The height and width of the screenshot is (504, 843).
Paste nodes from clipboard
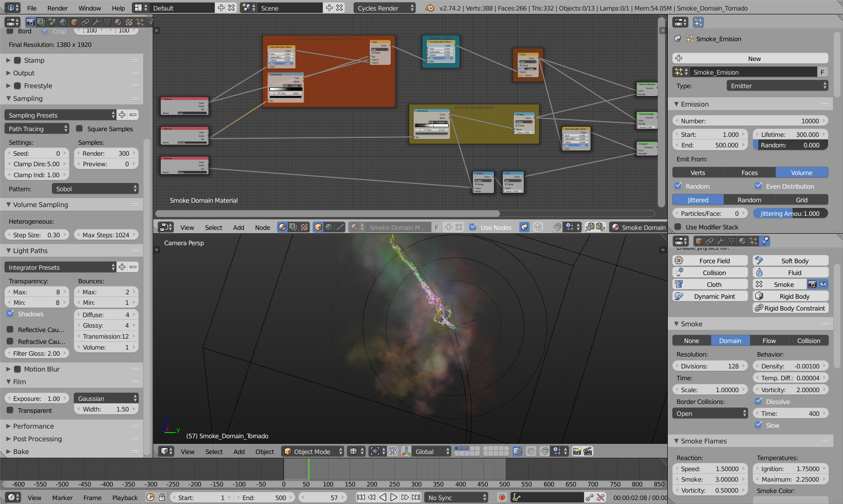601,227
